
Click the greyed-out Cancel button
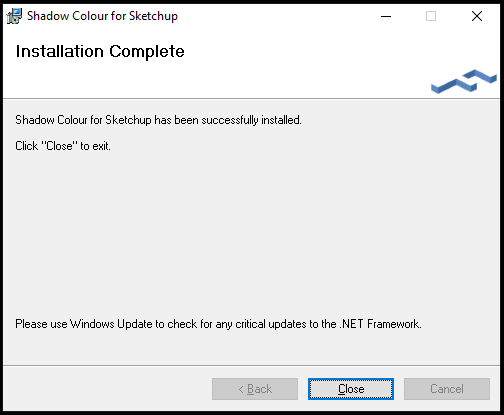click(x=447, y=389)
